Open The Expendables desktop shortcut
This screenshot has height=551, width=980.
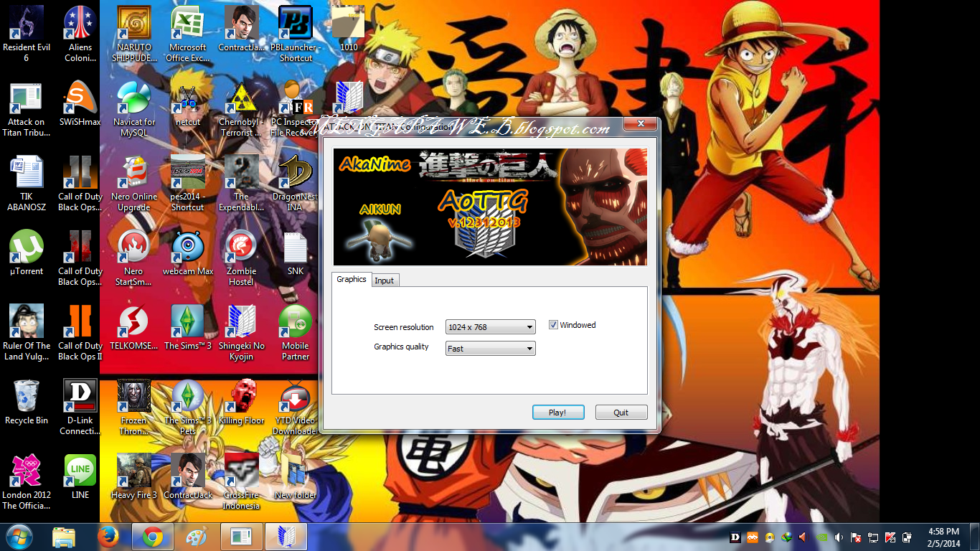click(x=242, y=184)
